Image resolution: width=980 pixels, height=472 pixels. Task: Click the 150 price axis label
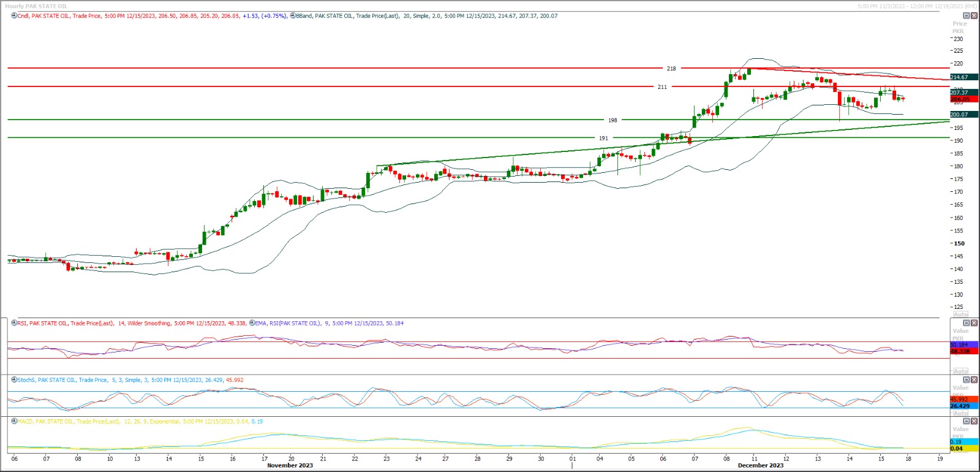pos(959,243)
